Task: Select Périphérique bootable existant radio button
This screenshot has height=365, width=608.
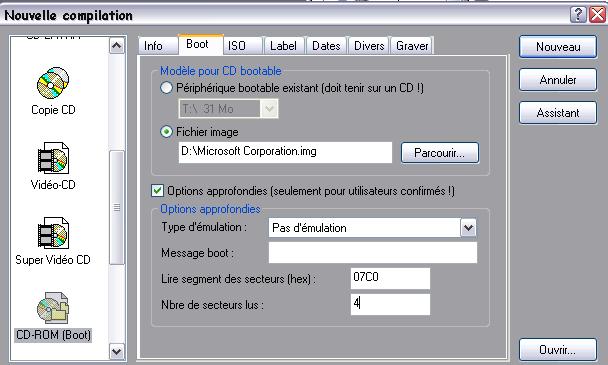Action: point(166,88)
